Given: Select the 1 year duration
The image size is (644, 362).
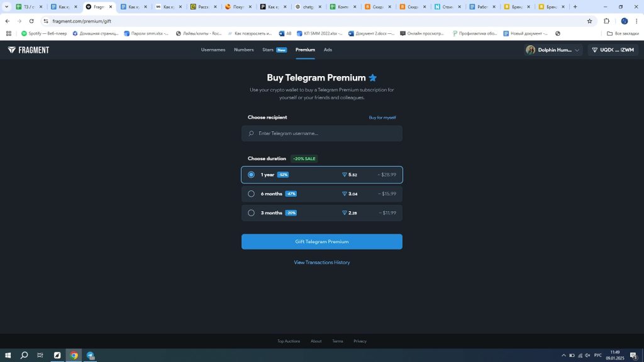Looking at the screenshot, I should (x=322, y=175).
